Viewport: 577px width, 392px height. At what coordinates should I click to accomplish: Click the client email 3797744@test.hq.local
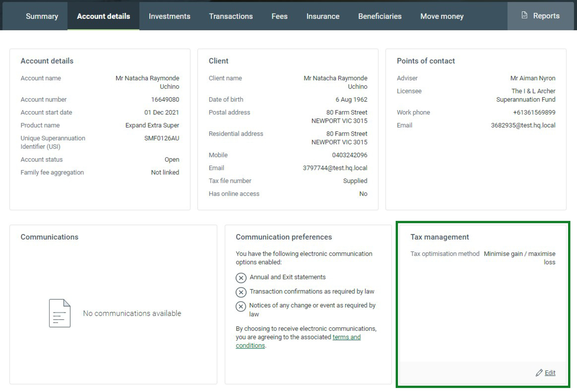335,168
